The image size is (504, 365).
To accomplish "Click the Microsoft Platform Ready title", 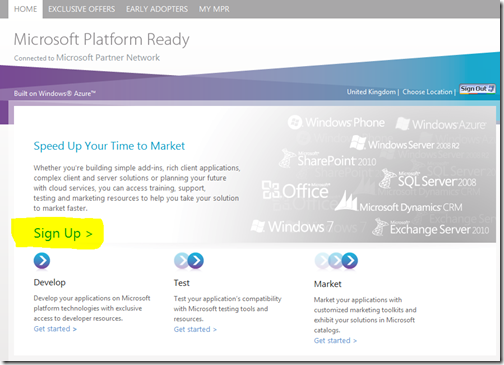I will point(101,39).
